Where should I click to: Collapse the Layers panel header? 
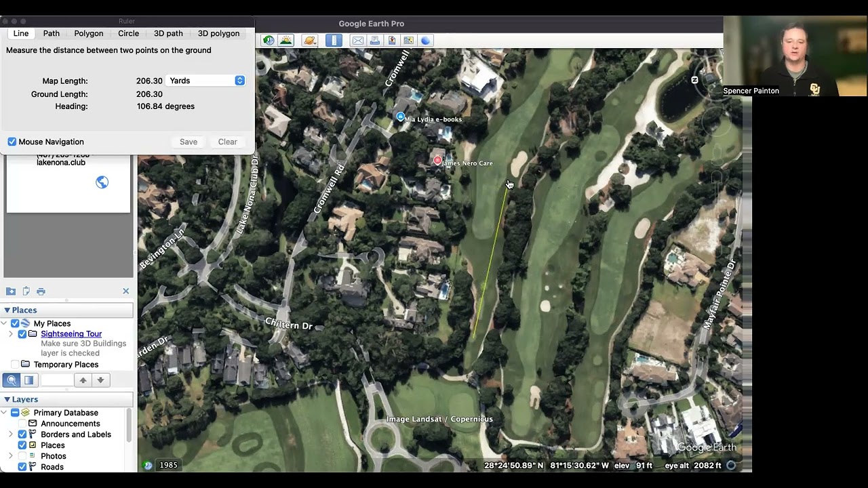(68, 400)
